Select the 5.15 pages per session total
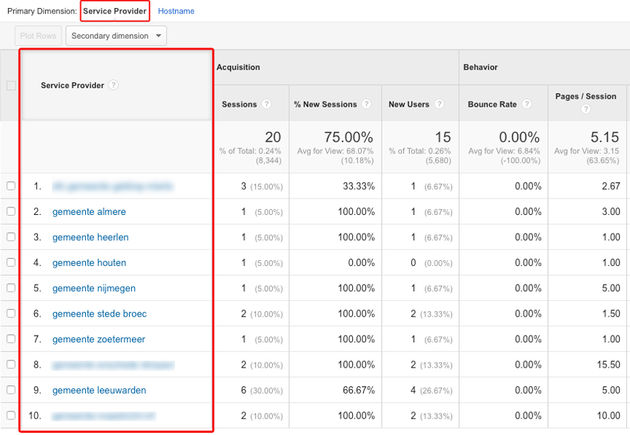 [x=605, y=137]
